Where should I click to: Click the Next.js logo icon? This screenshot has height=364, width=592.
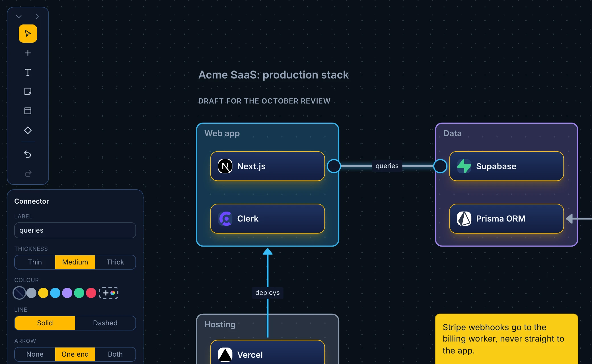point(225,166)
